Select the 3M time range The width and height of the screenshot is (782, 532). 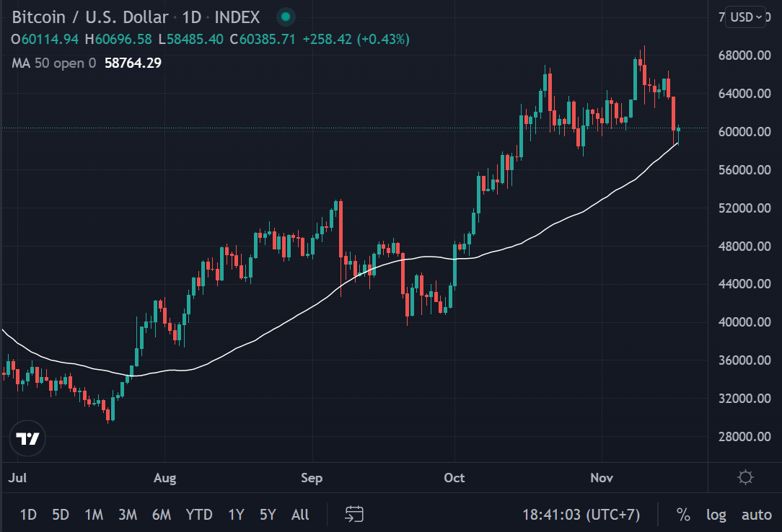point(128,515)
